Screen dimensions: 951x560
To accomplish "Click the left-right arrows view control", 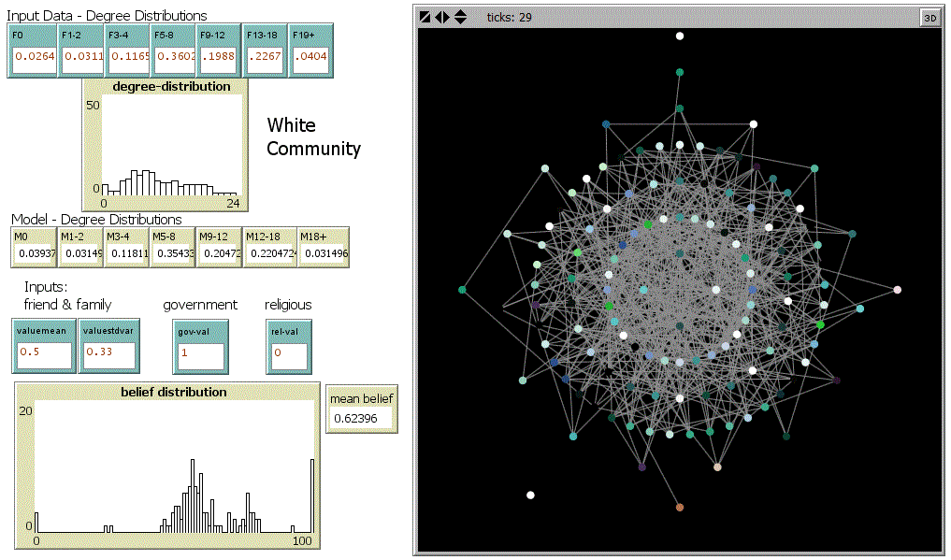I will tap(442, 17).
